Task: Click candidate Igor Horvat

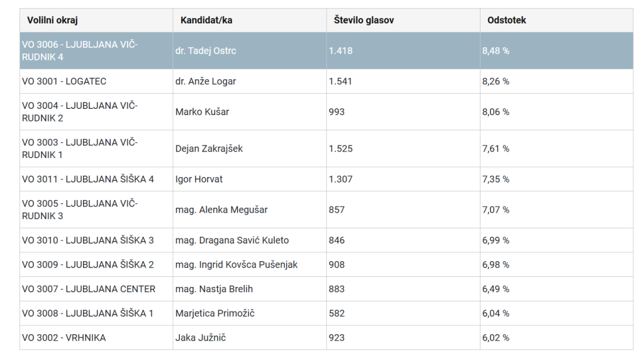Action: 199,179
